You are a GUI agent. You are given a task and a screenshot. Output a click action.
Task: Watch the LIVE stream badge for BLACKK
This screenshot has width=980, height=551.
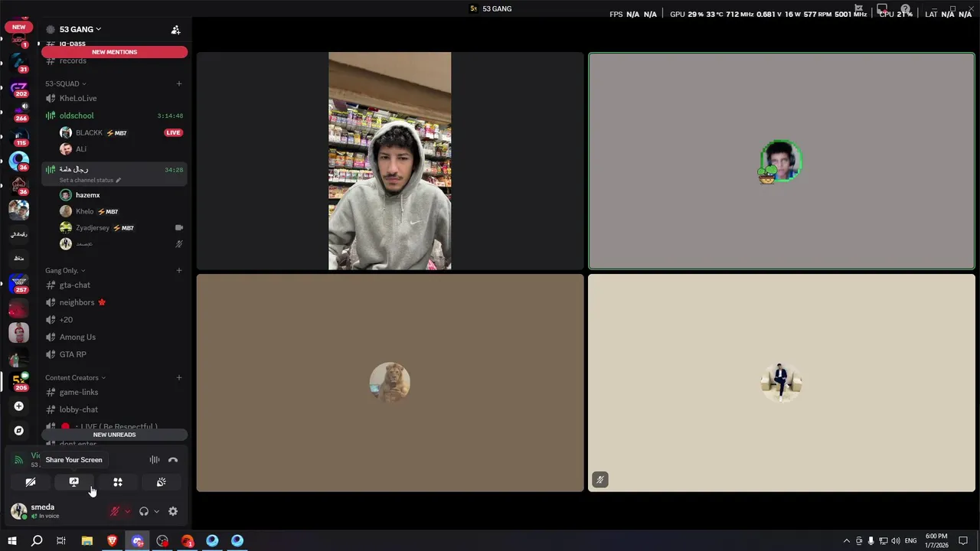[x=174, y=132]
